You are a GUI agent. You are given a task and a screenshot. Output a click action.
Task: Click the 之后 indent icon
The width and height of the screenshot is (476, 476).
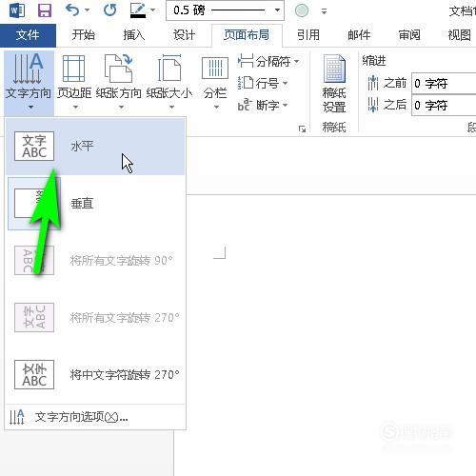pos(373,105)
